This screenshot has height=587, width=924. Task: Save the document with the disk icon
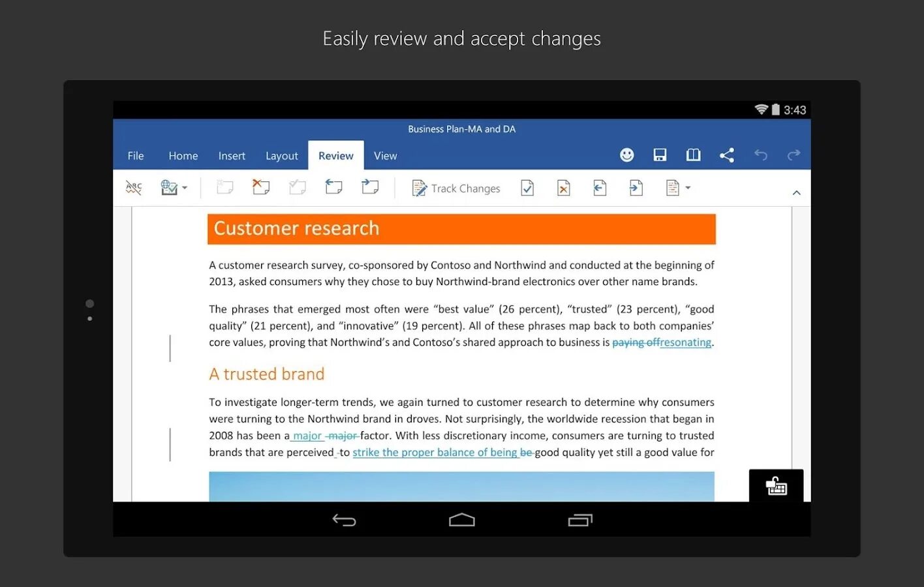tap(660, 155)
